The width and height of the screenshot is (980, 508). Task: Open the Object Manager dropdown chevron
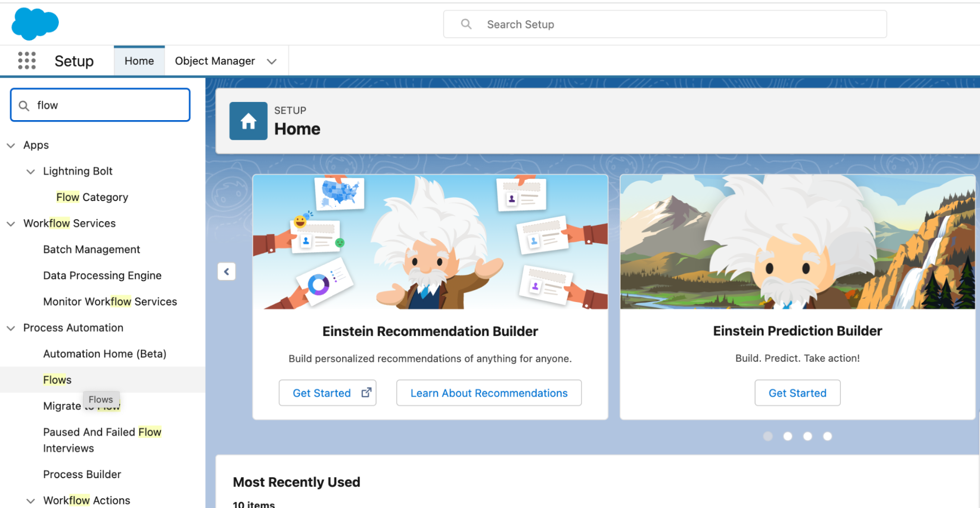pyautogui.click(x=272, y=61)
